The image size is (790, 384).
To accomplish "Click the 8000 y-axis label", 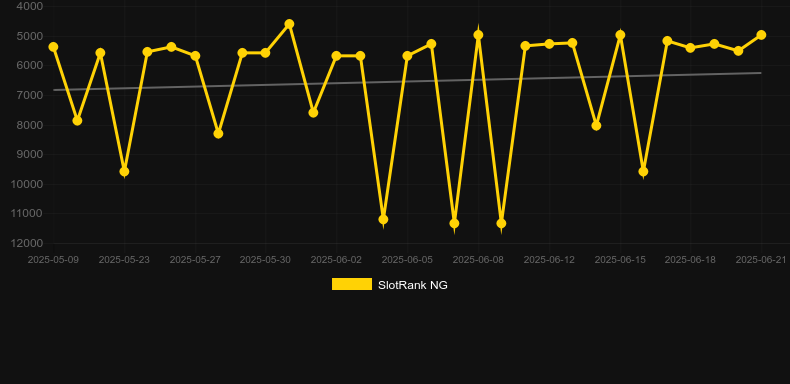I will 30,125.
